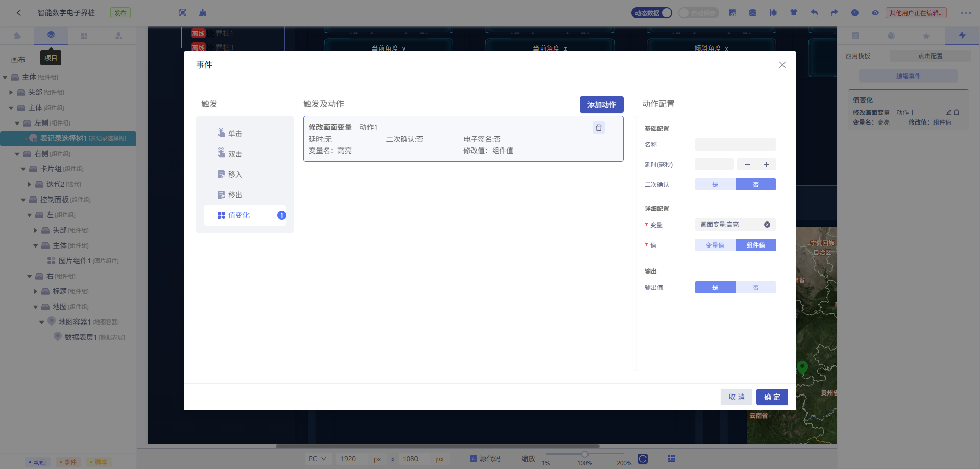The image size is (980, 469).
Task: Close the 事件 dialog
Action: pos(782,65)
